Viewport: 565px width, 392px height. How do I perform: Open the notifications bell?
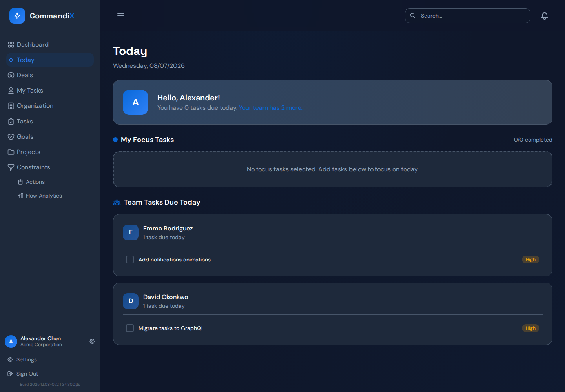click(545, 16)
